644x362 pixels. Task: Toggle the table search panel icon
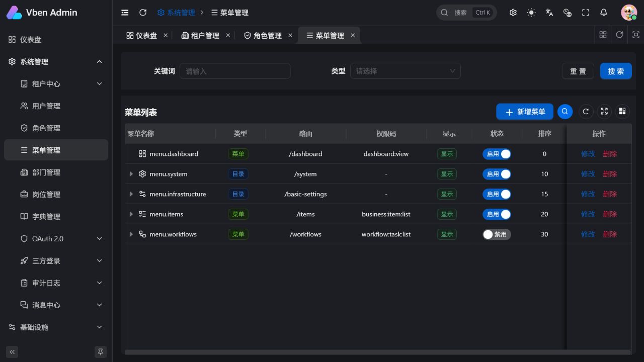point(565,112)
